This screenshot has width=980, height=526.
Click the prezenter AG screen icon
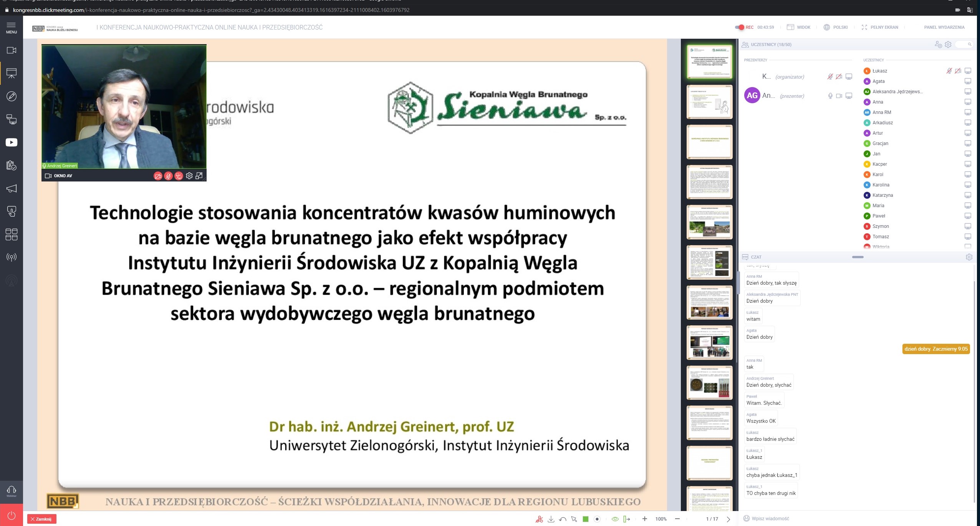(849, 96)
